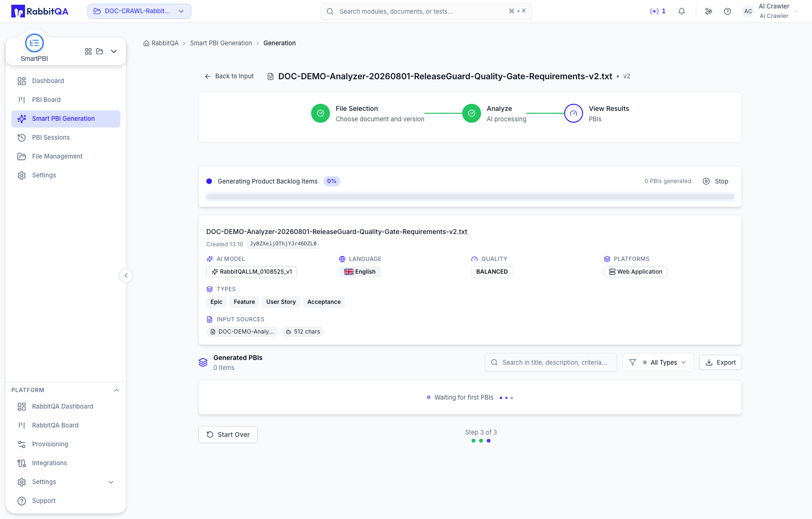Open PBI Sessions
The image size is (812, 519).
coord(66,137)
